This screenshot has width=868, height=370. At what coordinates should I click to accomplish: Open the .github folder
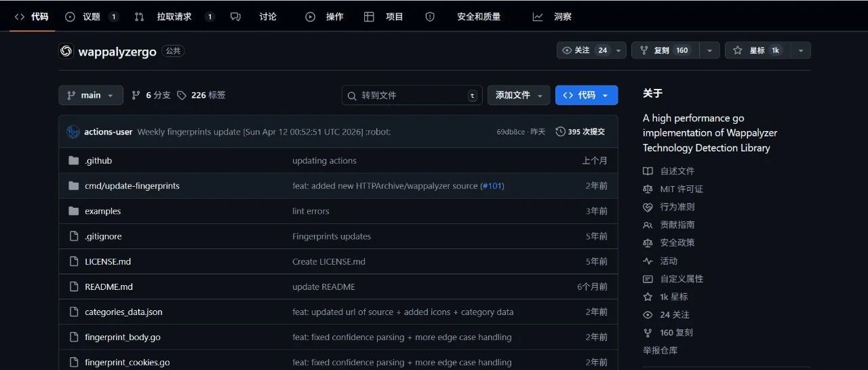click(x=98, y=161)
